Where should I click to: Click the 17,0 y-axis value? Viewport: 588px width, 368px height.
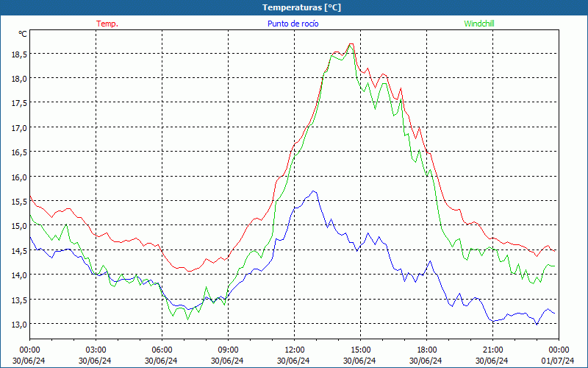tap(19, 128)
